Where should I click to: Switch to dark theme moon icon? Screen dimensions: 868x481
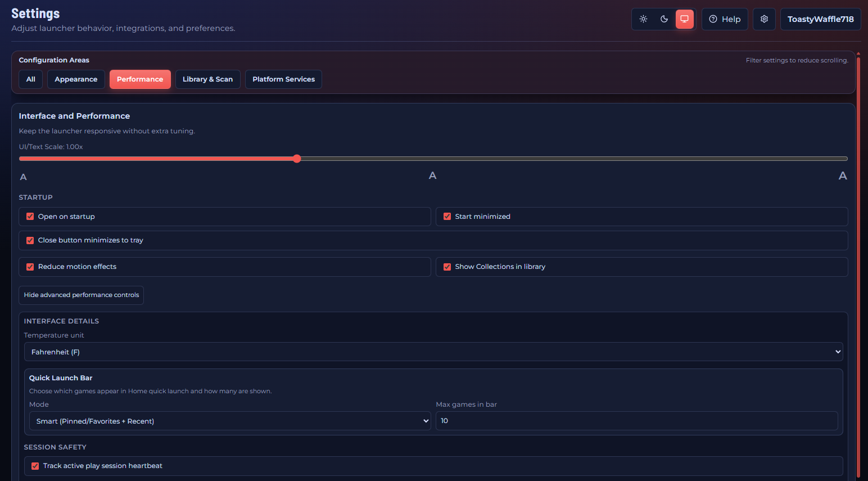point(664,19)
